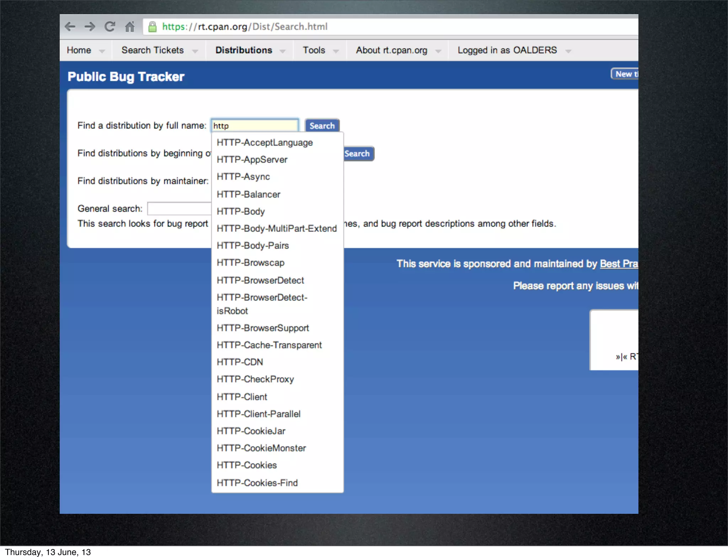Go to browser home page icon
This screenshot has height=560, width=728.
pyautogui.click(x=130, y=26)
